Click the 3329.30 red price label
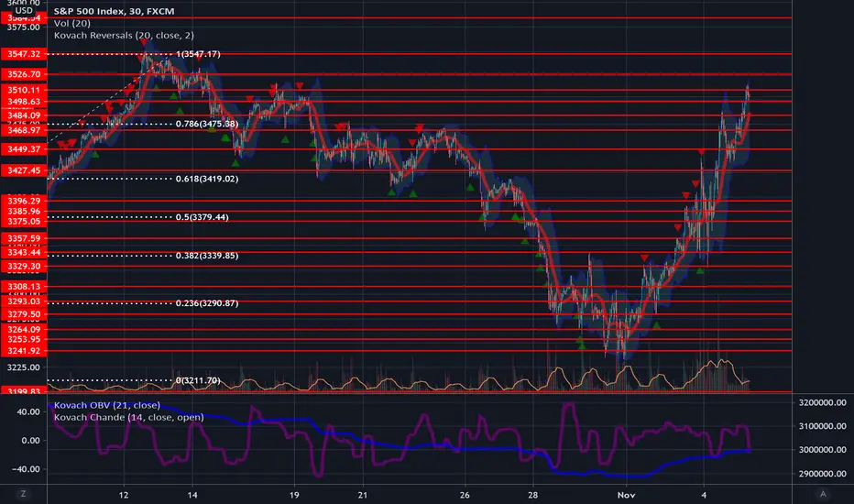Viewport: 854px width, 504px height. [24, 267]
